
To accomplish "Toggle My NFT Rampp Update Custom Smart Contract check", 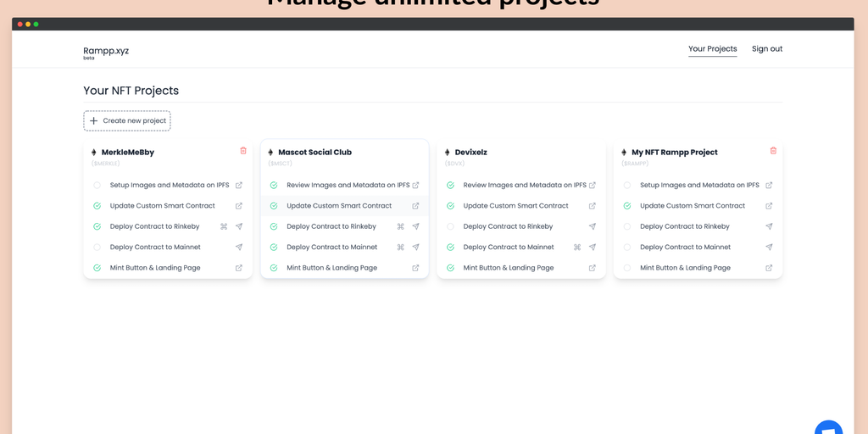I will 627,206.
